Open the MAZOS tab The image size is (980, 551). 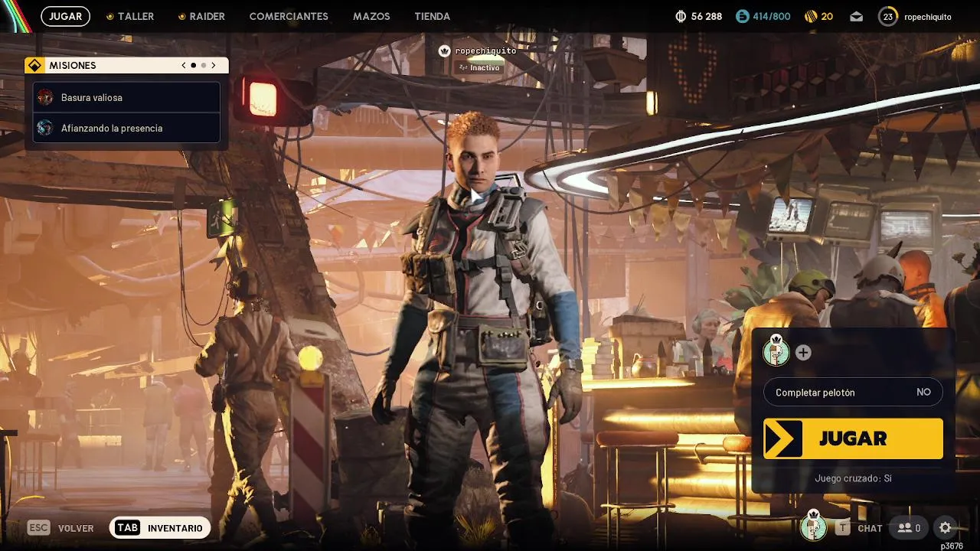click(x=371, y=16)
